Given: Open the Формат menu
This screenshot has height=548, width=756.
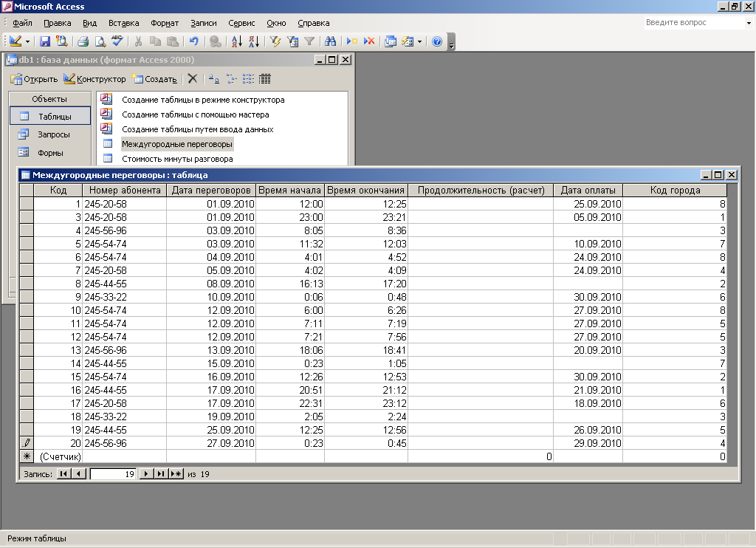Looking at the screenshot, I should pos(165,23).
